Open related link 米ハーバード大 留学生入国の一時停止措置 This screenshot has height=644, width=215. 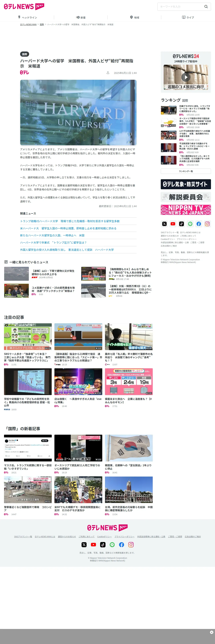pos(68,228)
